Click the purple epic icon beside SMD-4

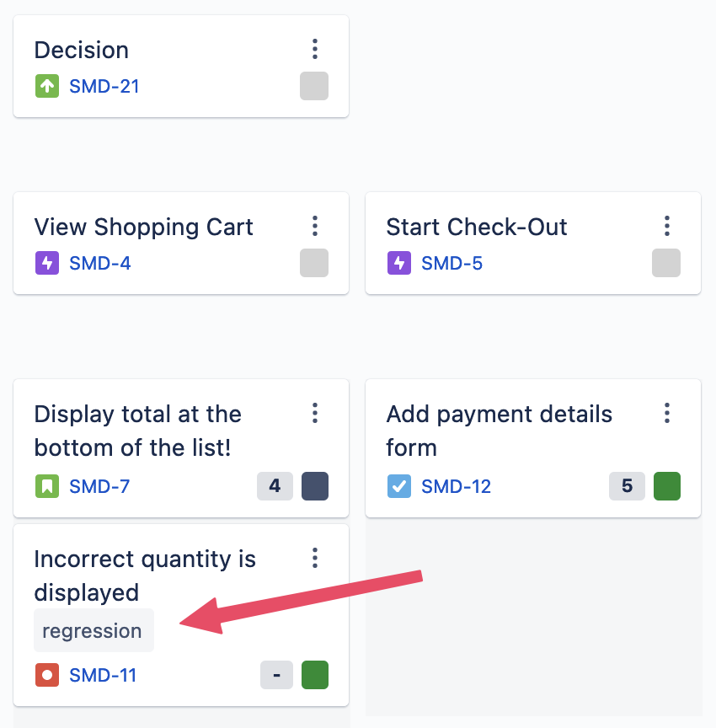tap(47, 263)
